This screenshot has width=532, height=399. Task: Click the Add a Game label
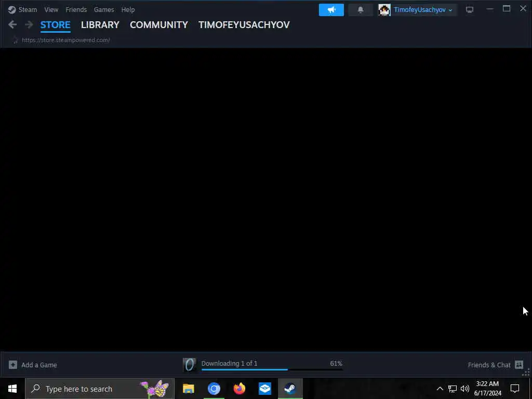(39, 365)
